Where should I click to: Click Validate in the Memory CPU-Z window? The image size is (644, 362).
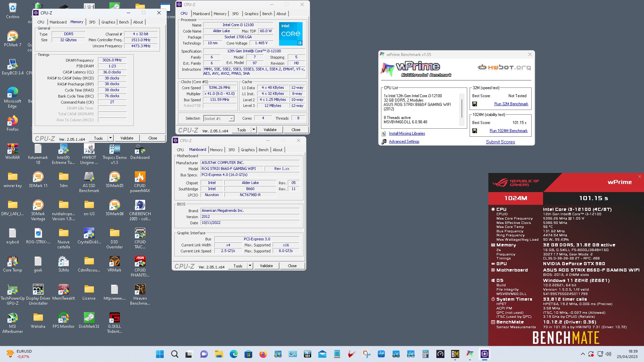point(127,138)
